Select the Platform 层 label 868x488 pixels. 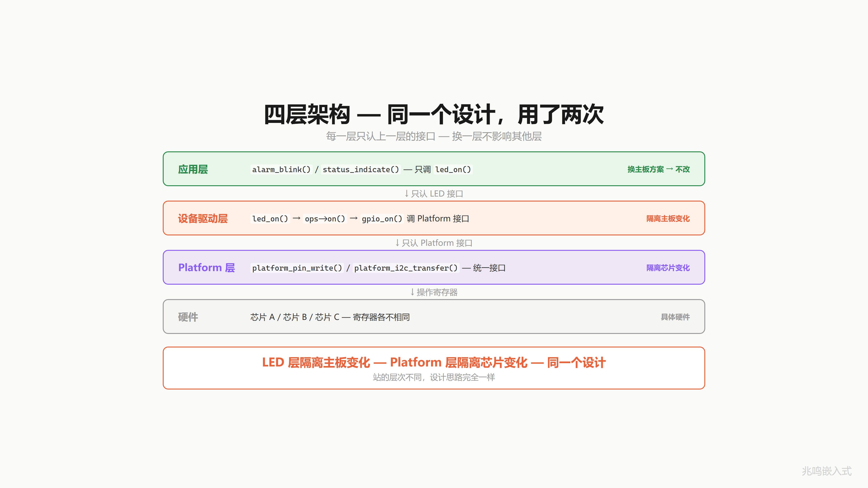pyautogui.click(x=207, y=268)
